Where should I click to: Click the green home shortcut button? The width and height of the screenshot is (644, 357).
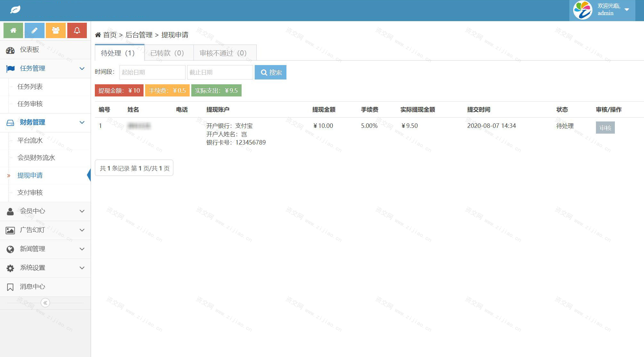click(13, 30)
